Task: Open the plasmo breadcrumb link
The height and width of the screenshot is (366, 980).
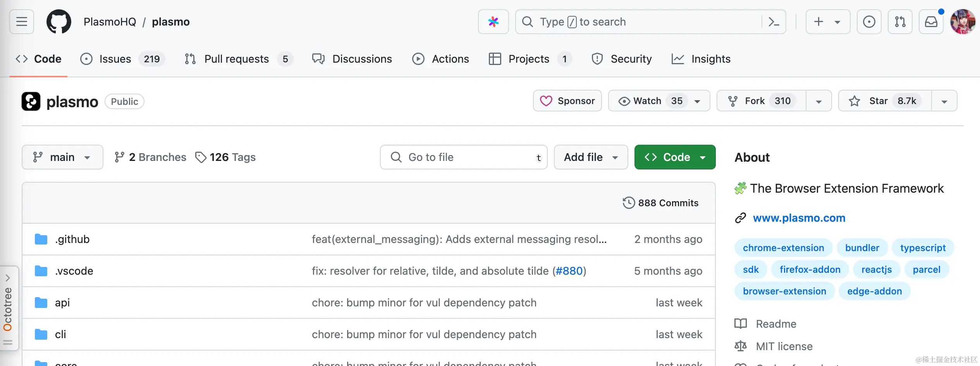Action: 171,22
